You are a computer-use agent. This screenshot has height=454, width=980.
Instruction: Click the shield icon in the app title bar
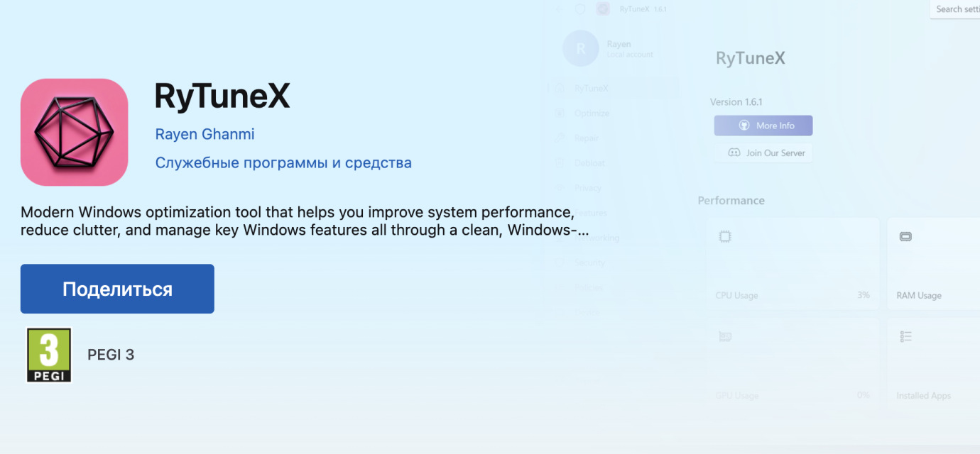pos(579,9)
